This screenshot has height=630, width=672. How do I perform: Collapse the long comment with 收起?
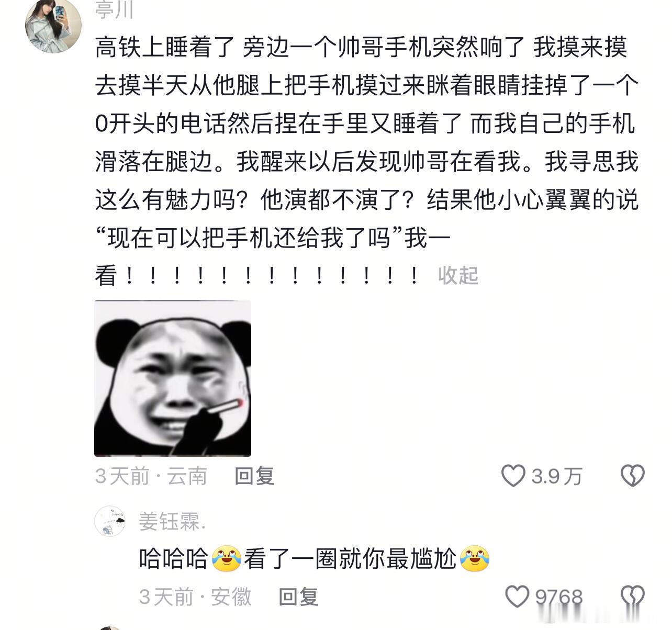point(458,275)
